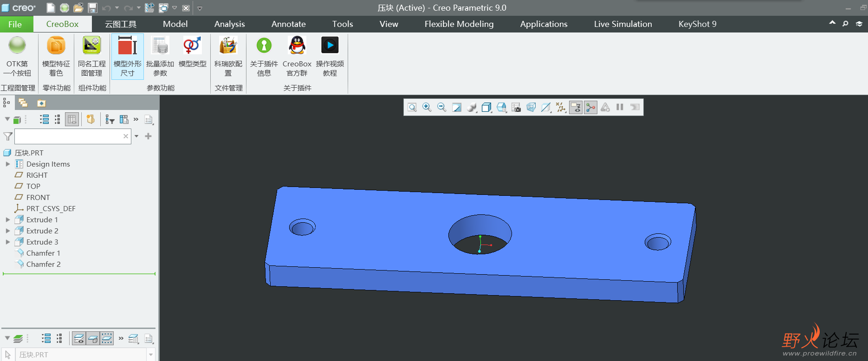Image resolution: width=868 pixels, height=361 pixels.
Task: Toggle the Annotation Display button in the graphics toolbar
Action: tap(576, 108)
